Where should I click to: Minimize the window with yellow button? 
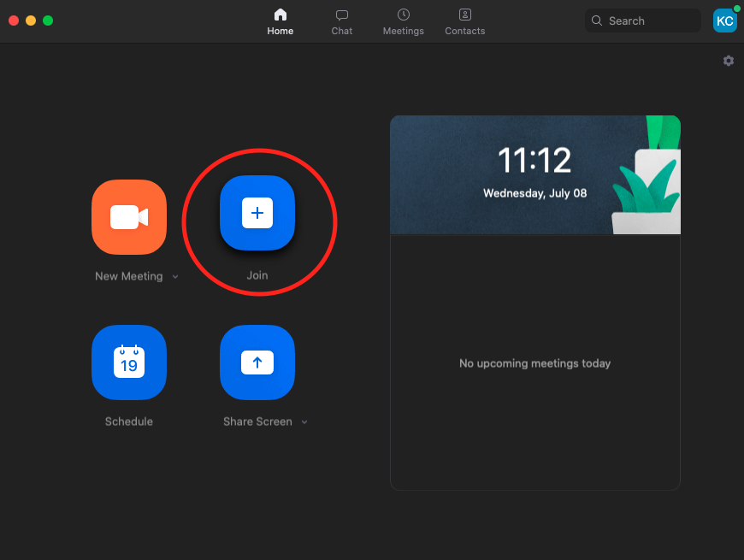(x=31, y=21)
